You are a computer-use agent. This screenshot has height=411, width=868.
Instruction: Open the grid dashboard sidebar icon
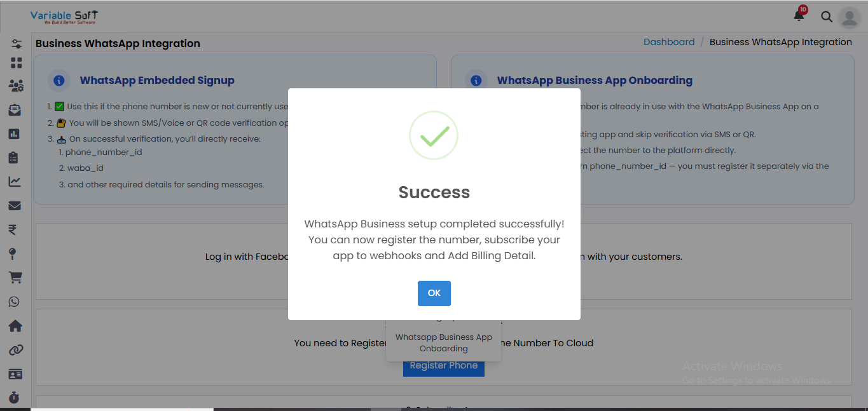(16, 63)
